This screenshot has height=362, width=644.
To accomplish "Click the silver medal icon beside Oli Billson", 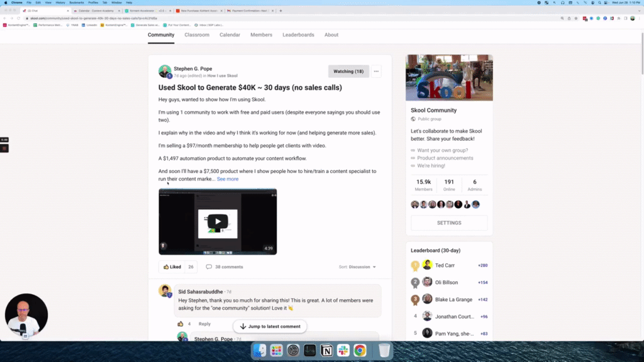I will pos(414,283).
